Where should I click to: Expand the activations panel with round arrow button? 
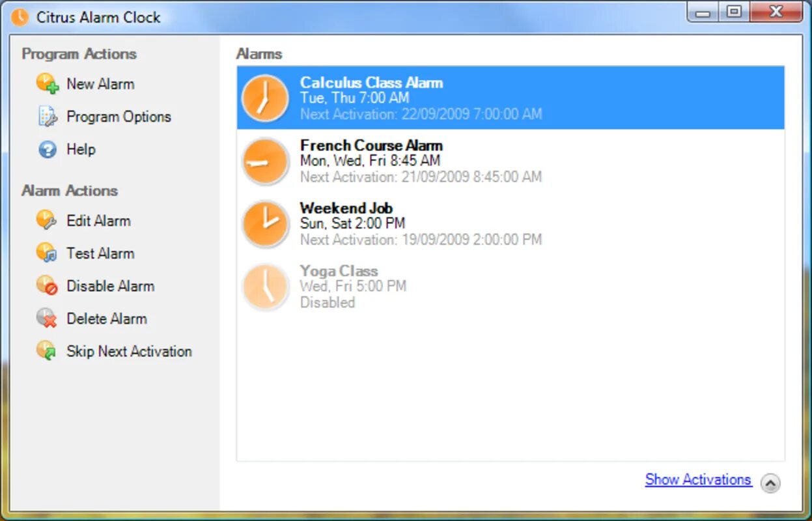(x=770, y=483)
